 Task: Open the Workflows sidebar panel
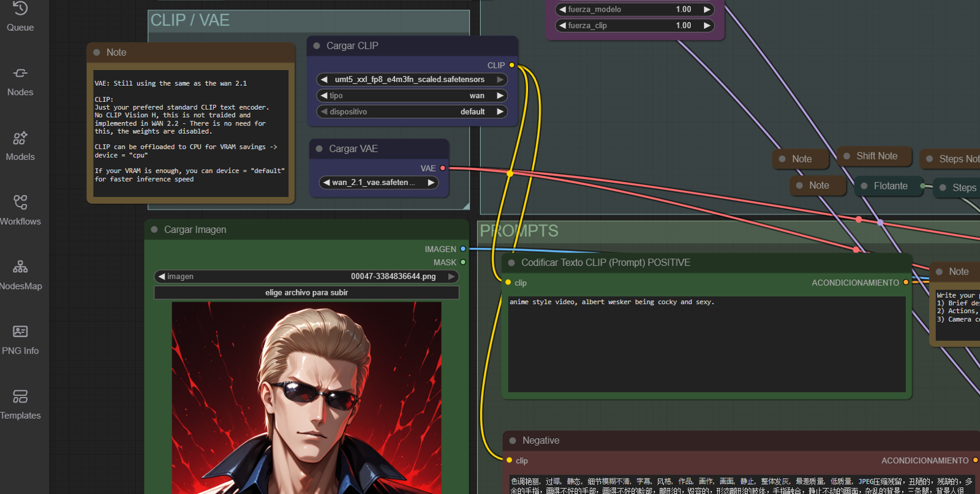tap(20, 211)
